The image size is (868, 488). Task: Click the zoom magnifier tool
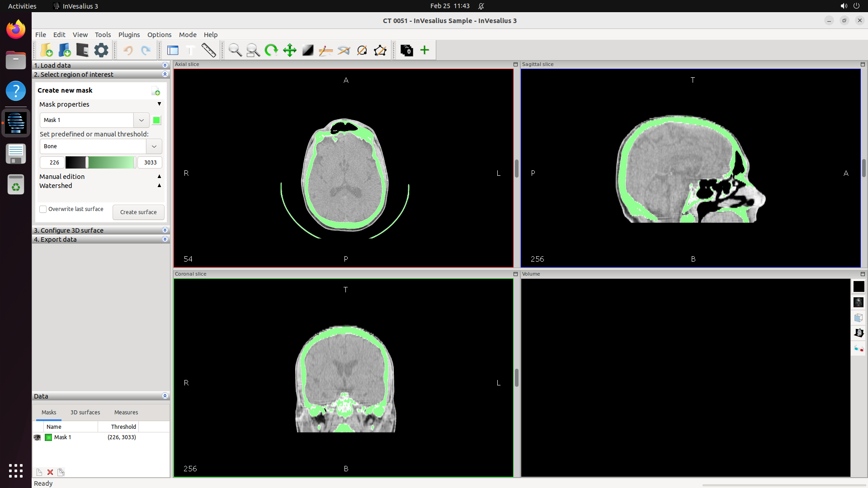pyautogui.click(x=235, y=50)
